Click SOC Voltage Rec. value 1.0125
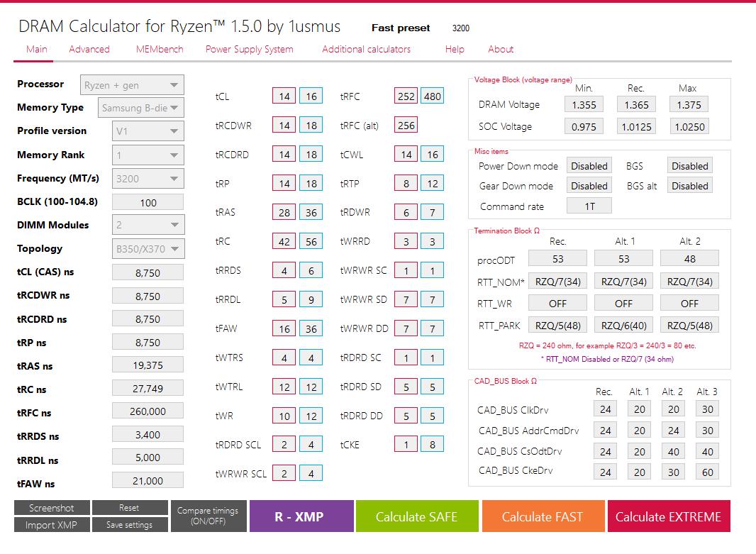 [x=636, y=127]
